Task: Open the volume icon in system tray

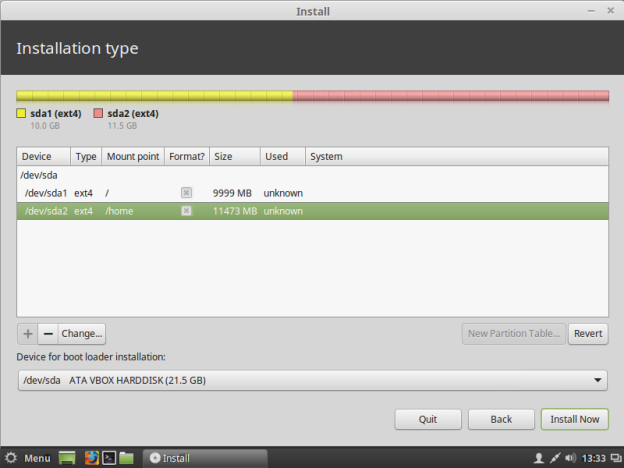Action: click(571, 458)
